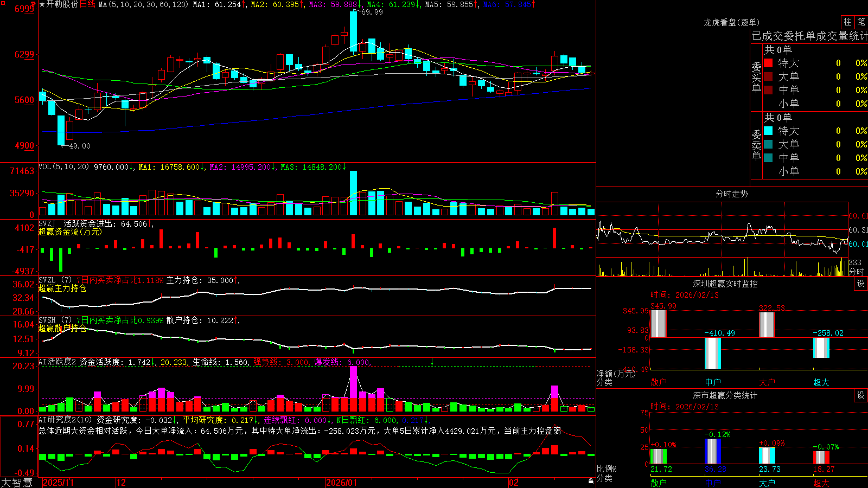Click the SVSH (7) indicator label
This screenshot has width=868, height=488.
tap(55, 320)
